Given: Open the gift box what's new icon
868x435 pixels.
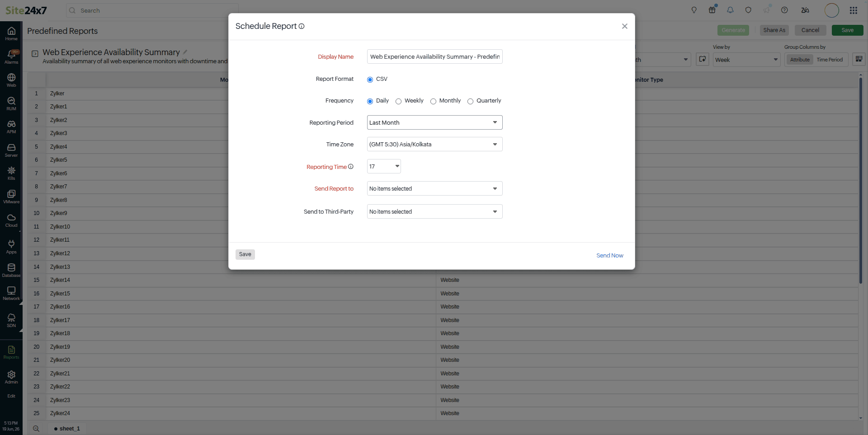Looking at the screenshot, I should click(712, 10).
